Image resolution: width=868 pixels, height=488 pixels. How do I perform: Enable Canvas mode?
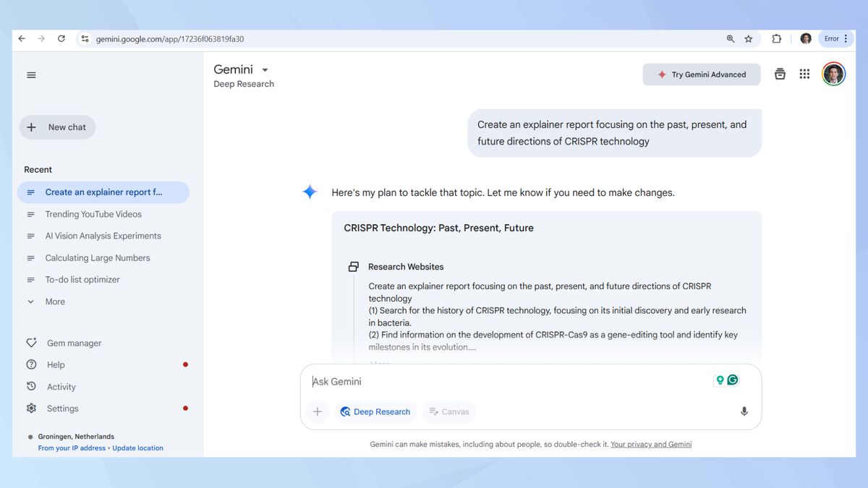(448, 411)
